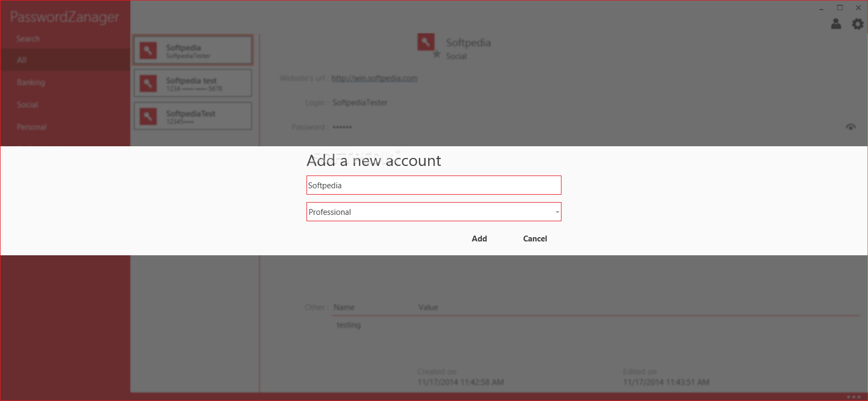Click the masked password value
Viewport: 868px width, 401px height.
(342, 127)
